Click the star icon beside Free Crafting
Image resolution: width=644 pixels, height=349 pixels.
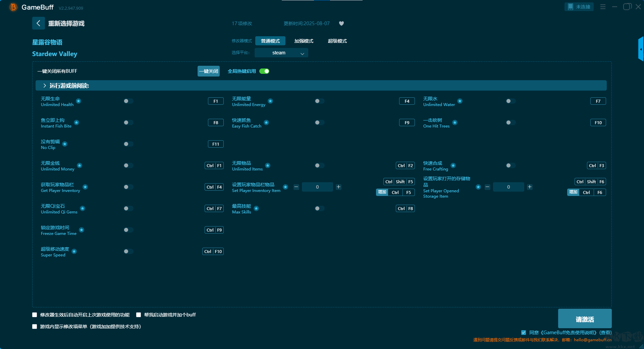(x=453, y=165)
